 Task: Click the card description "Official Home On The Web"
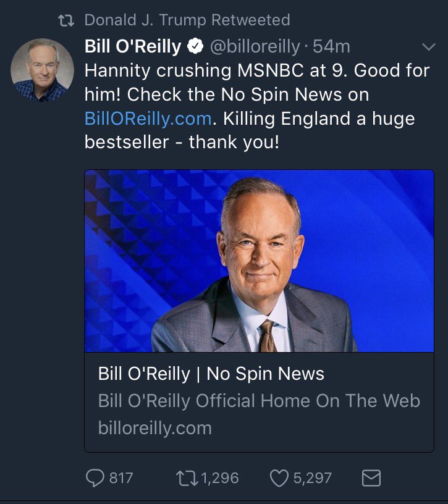(x=307, y=400)
